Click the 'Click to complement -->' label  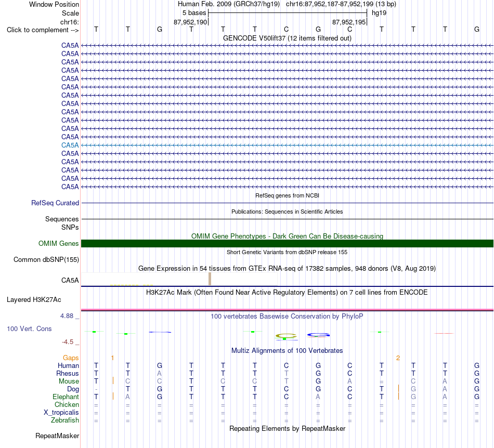(43, 30)
